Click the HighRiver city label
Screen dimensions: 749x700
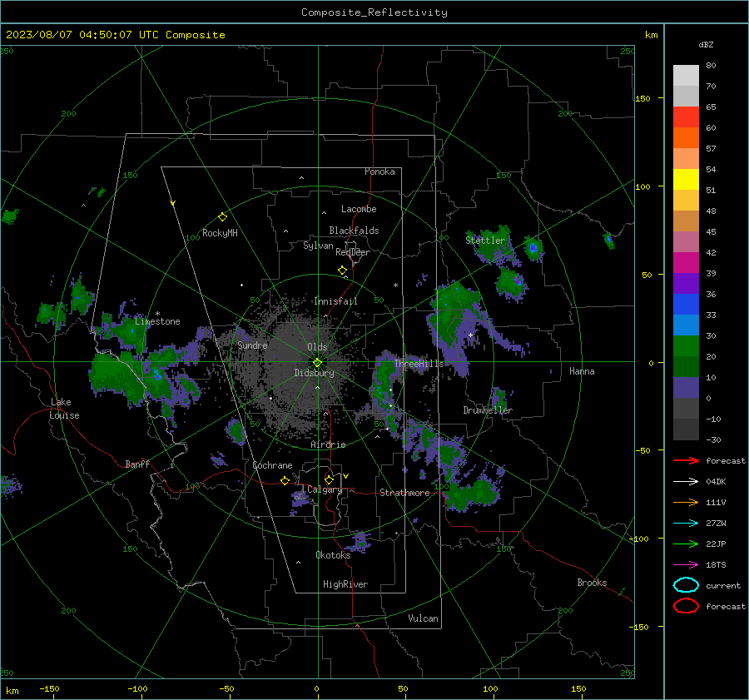tap(345, 584)
